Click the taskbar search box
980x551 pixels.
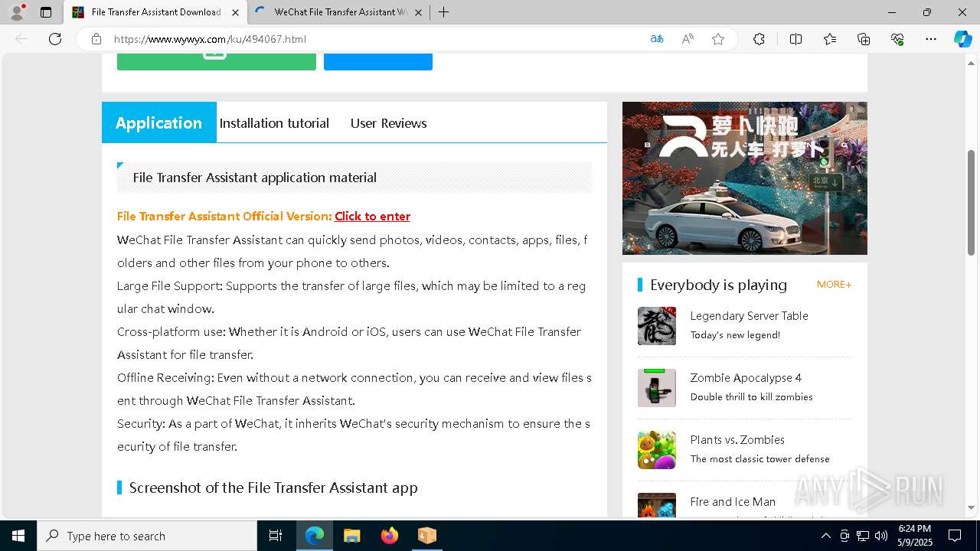[x=147, y=536]
